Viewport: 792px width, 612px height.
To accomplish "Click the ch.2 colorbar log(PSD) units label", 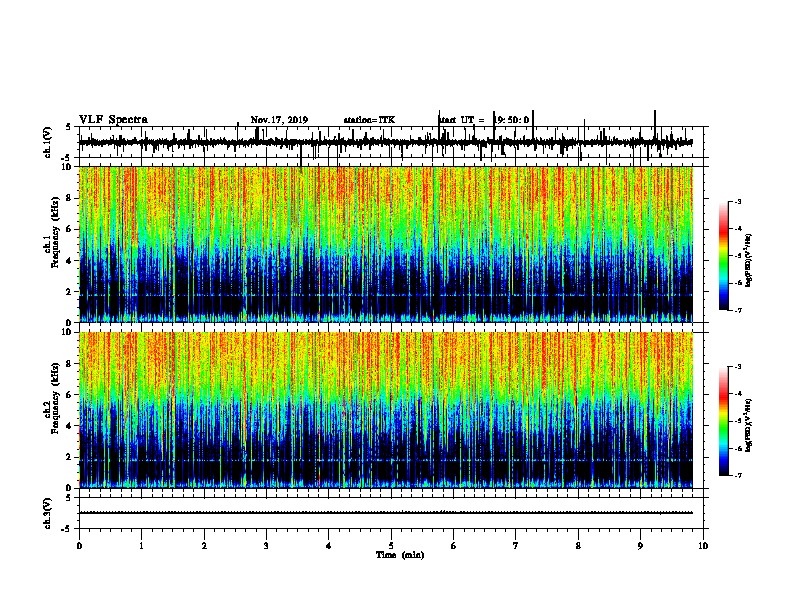I will pos(749,425).
